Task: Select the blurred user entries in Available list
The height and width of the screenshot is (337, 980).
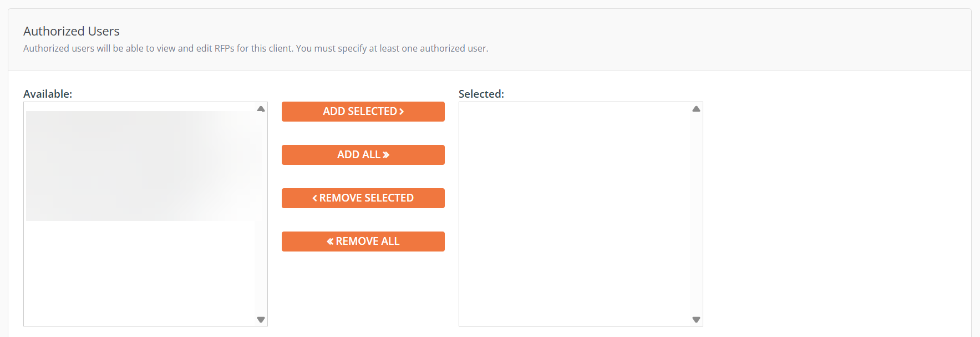Action: [139, 165]
